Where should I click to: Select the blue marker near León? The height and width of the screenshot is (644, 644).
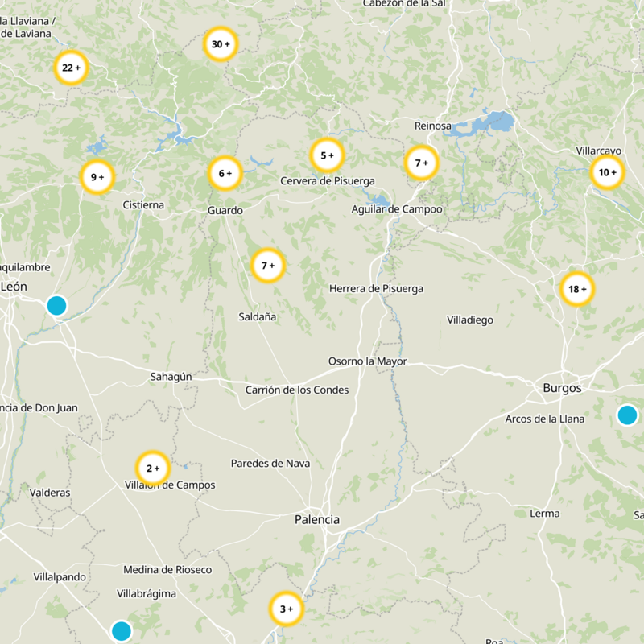pyautogui.click(x=56, y=306)
